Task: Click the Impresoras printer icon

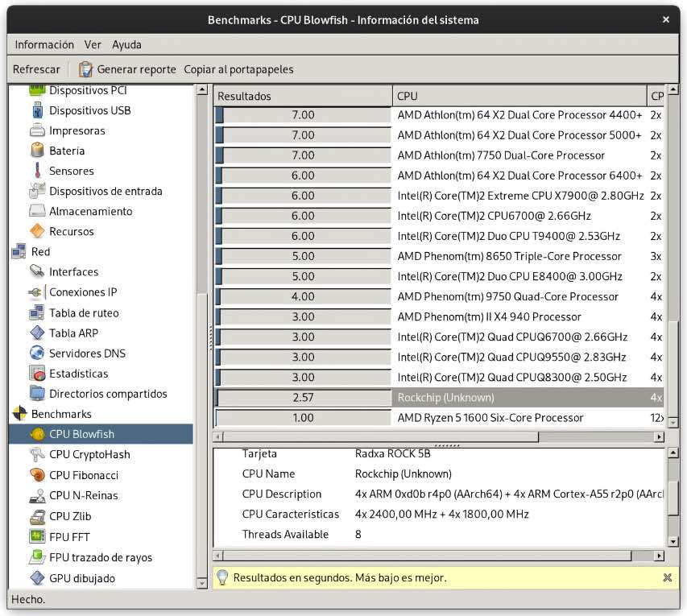Action: [x=37, y=130]
